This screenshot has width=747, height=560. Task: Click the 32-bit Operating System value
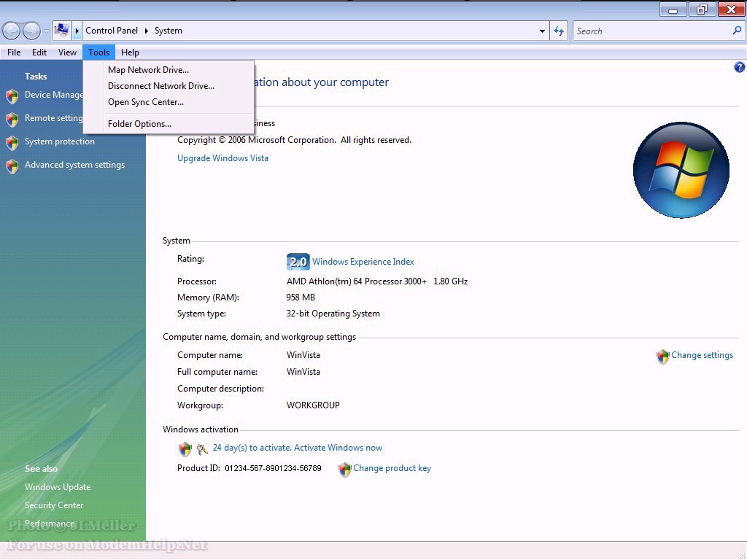coord(333,314)
